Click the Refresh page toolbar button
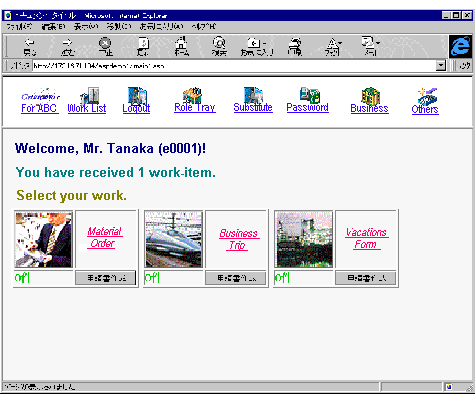 tap(143, 47)
